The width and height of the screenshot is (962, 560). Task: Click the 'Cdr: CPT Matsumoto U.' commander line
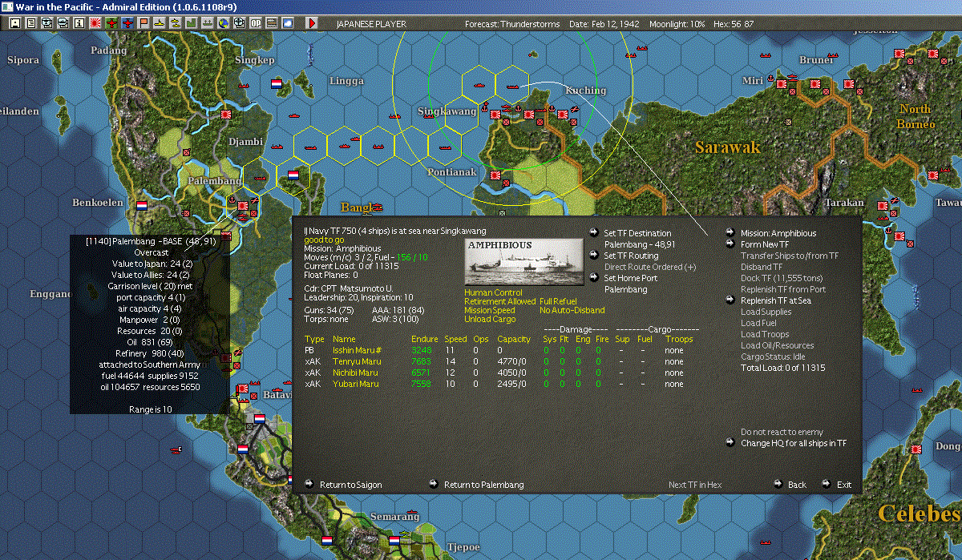pyautogui.click(x=348, y=287)
